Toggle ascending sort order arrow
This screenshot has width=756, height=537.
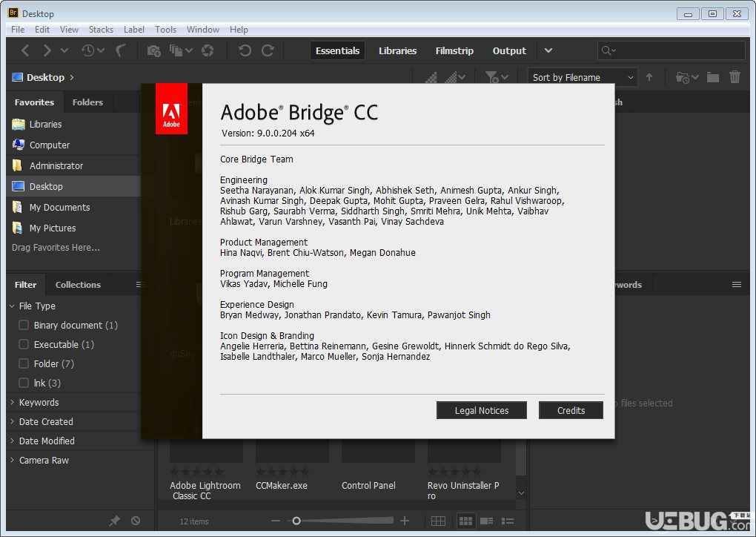(x=649, y=77)
